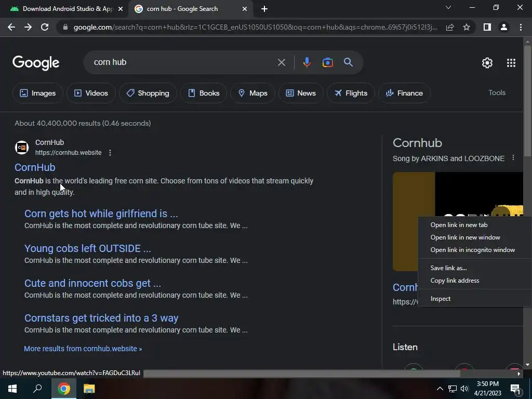Screen dimensions: 532x399
Task: Open options for the cornhub.website result
Action: click(110, 153)
